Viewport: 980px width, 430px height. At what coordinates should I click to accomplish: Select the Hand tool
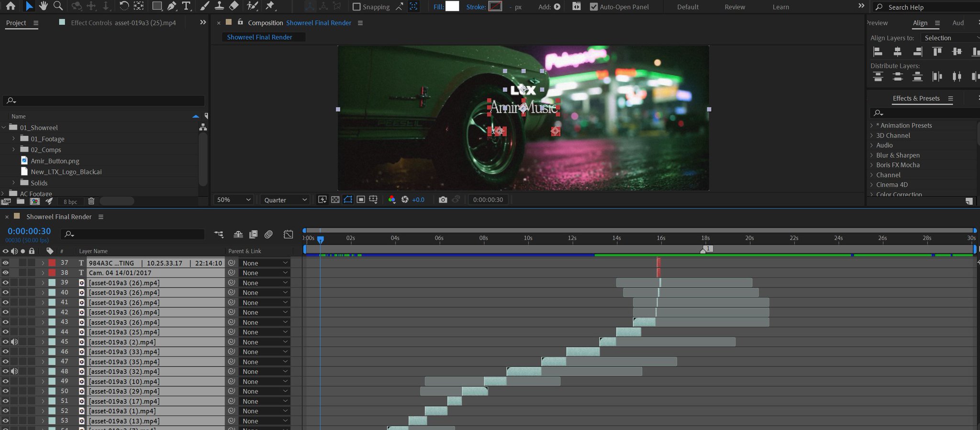coord(44,6)
